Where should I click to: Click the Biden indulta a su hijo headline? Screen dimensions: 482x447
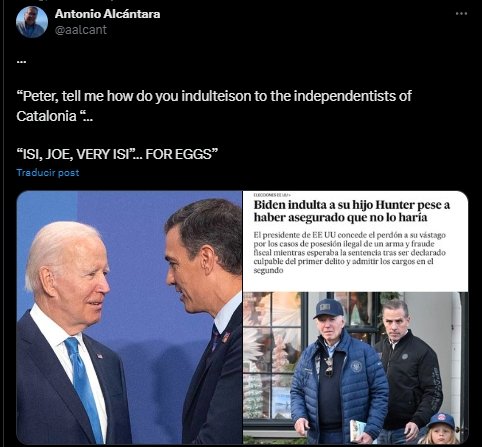click(x=352, y=211)
